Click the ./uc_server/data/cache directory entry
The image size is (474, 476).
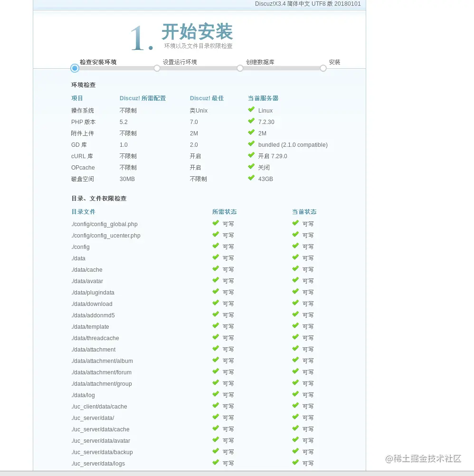pos(100,429)
